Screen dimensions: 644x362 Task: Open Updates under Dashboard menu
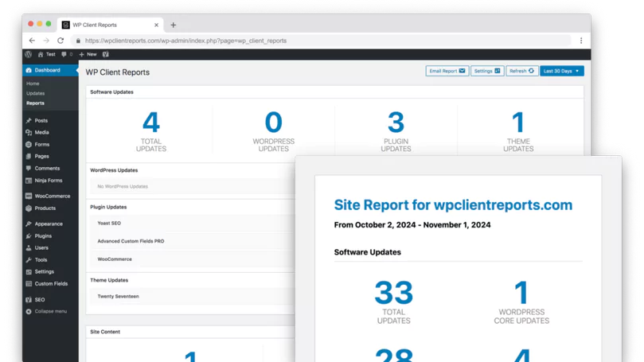tap(35, 93)
